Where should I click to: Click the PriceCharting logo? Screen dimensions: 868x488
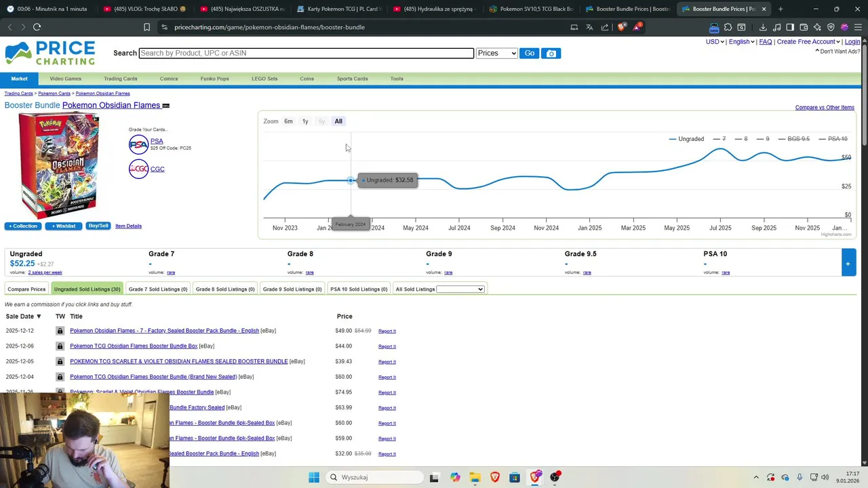50,53
